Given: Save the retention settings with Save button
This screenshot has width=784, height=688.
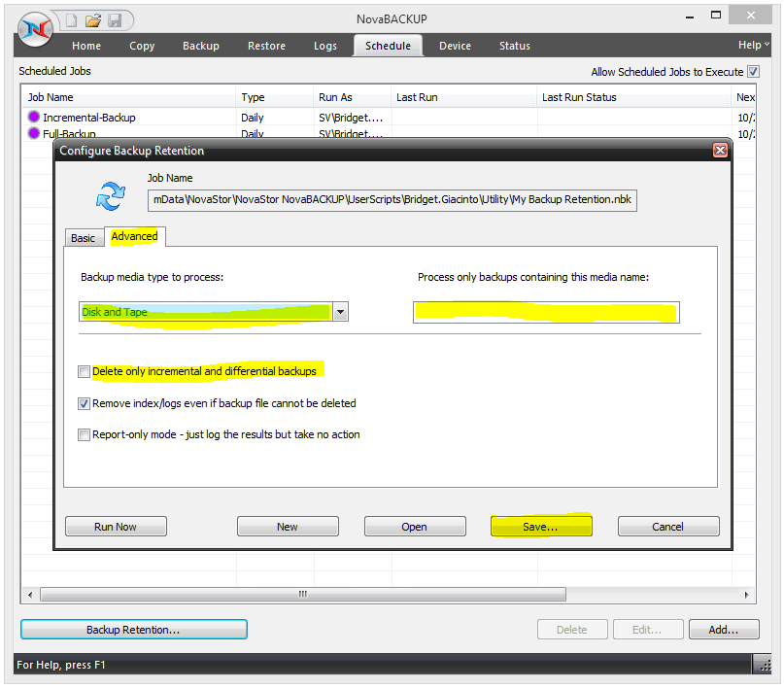Looking at the screenshot, I should click(x=541, y=526).
